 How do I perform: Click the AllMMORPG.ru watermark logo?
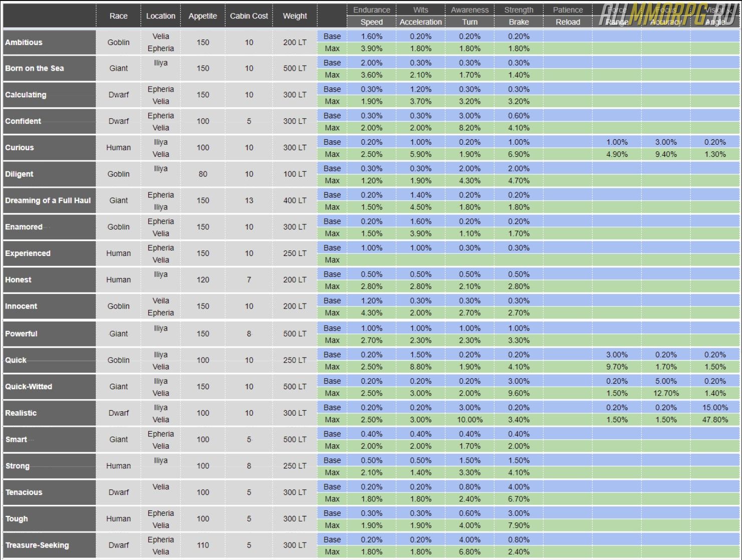669,15
